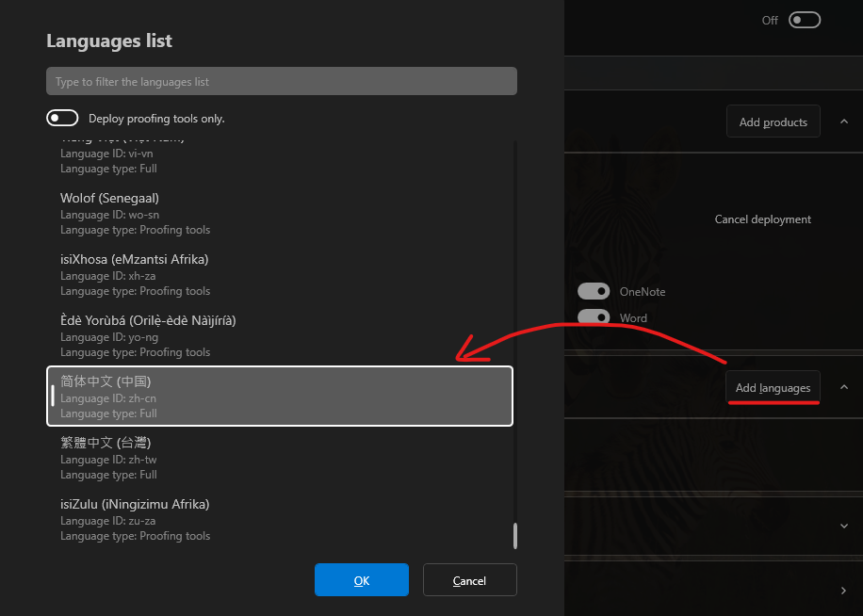Collapse section beside Add products
This screenshot has height=616, width=863.
843,122
